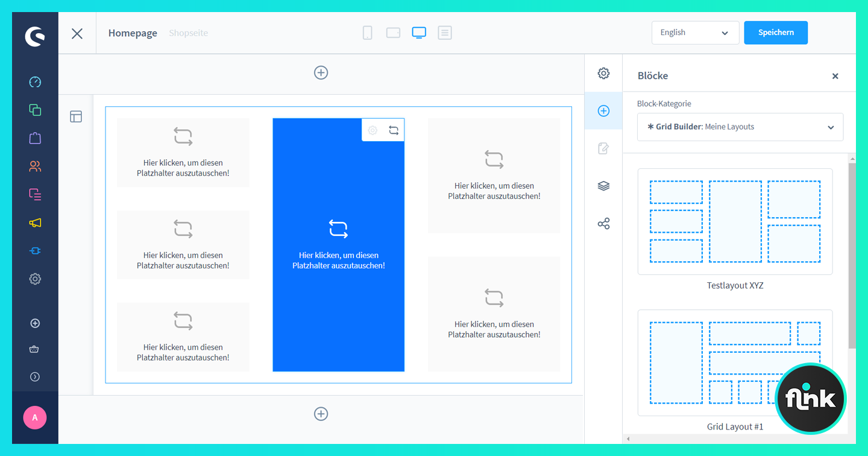Click the circled plus icon in sidebar

(x=35, y=323)
